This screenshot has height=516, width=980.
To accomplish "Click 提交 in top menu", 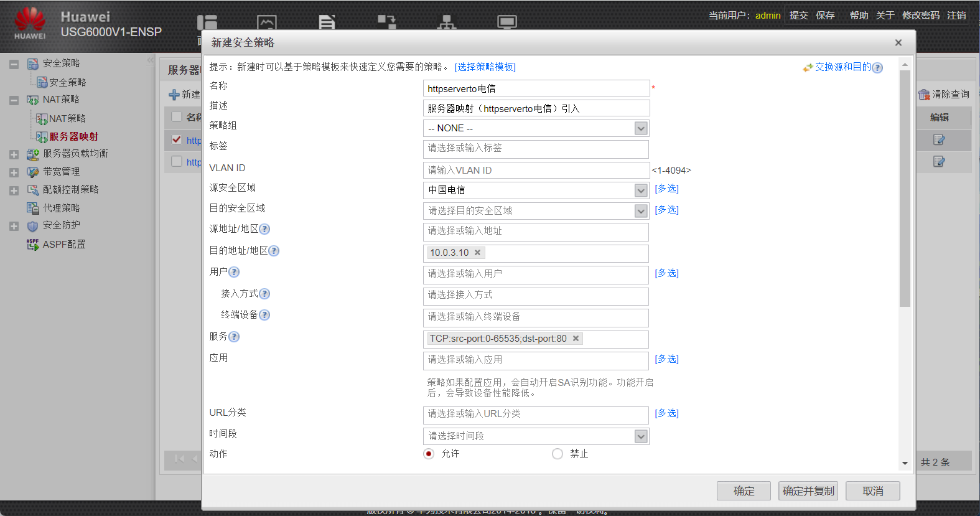I will [x=798, y=16].
